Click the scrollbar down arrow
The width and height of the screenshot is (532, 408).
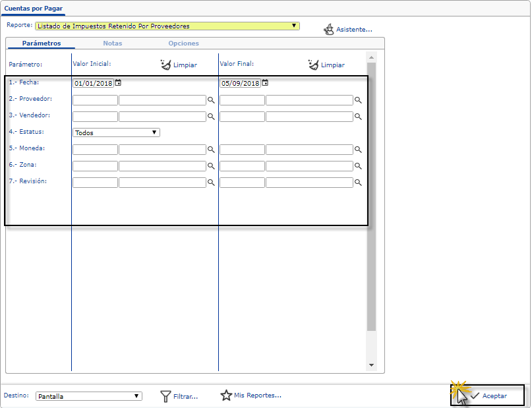click(371, 365)
